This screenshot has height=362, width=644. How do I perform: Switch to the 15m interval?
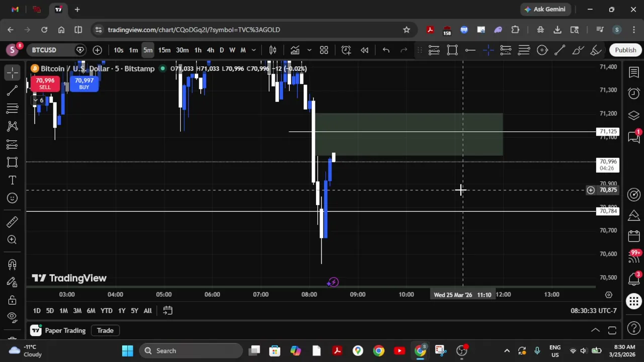164,50
